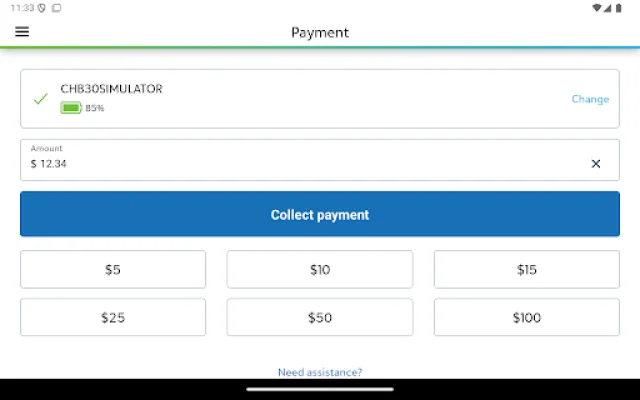Click the green reader connected checkmark
The height and width of the screenshot is (400, 640).
(41, 99)
